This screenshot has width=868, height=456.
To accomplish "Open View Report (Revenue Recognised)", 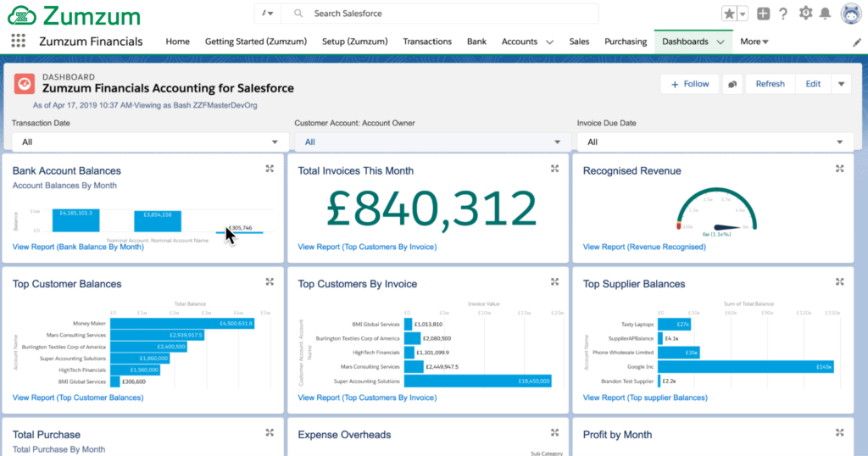I will [644, 247].
